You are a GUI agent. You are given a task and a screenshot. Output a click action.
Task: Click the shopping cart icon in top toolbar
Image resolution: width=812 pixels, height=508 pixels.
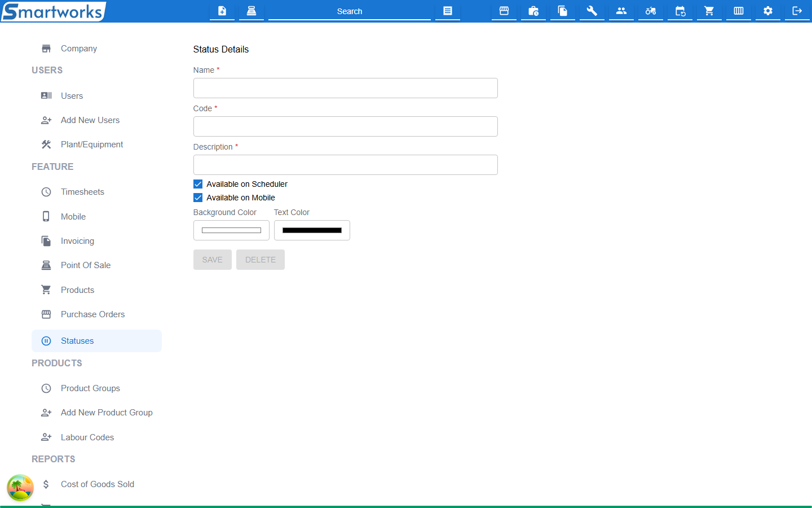709,11
